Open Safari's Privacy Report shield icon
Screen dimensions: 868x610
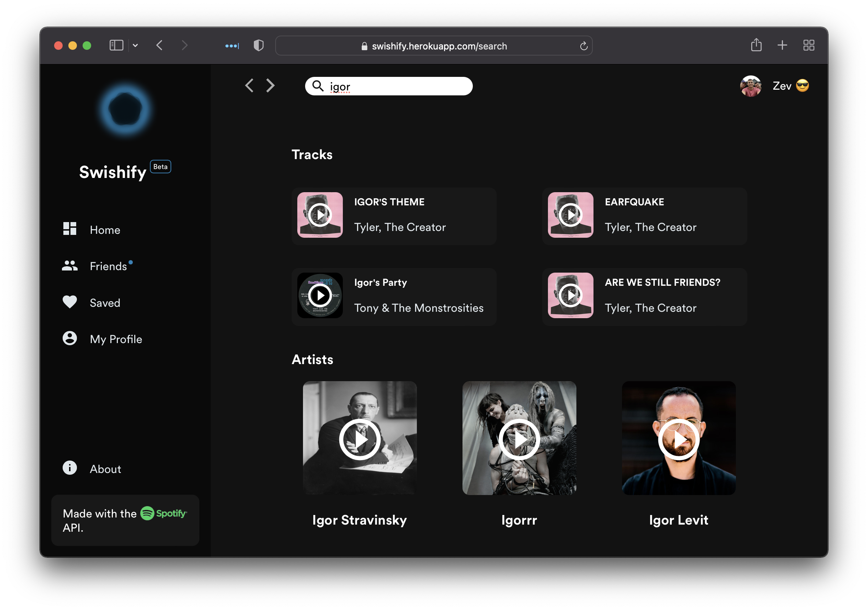point(258,45)
